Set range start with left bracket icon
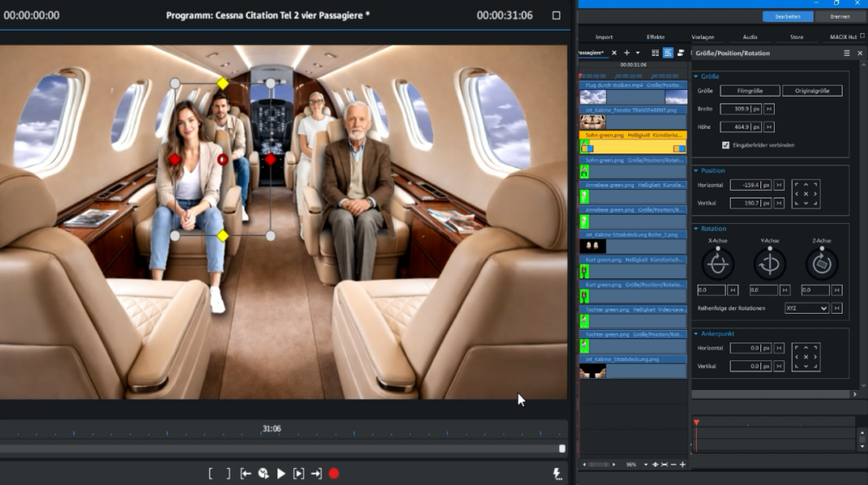Image resolution: width=868 pixels, height=485 pixels. coord(210,473)
